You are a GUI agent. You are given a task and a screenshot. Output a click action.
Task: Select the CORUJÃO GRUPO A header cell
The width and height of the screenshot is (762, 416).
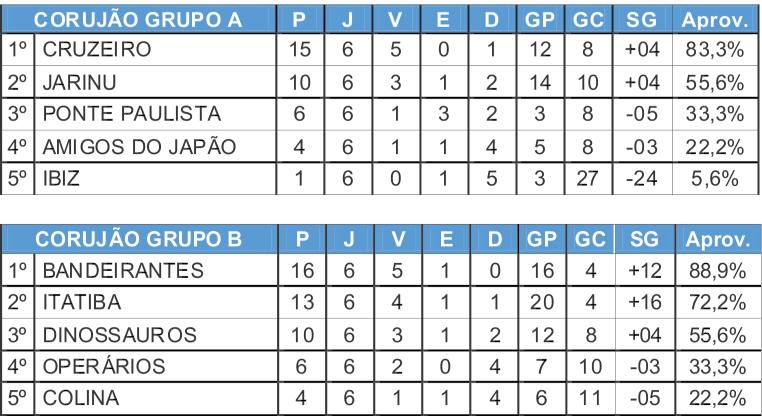(138, 19)
